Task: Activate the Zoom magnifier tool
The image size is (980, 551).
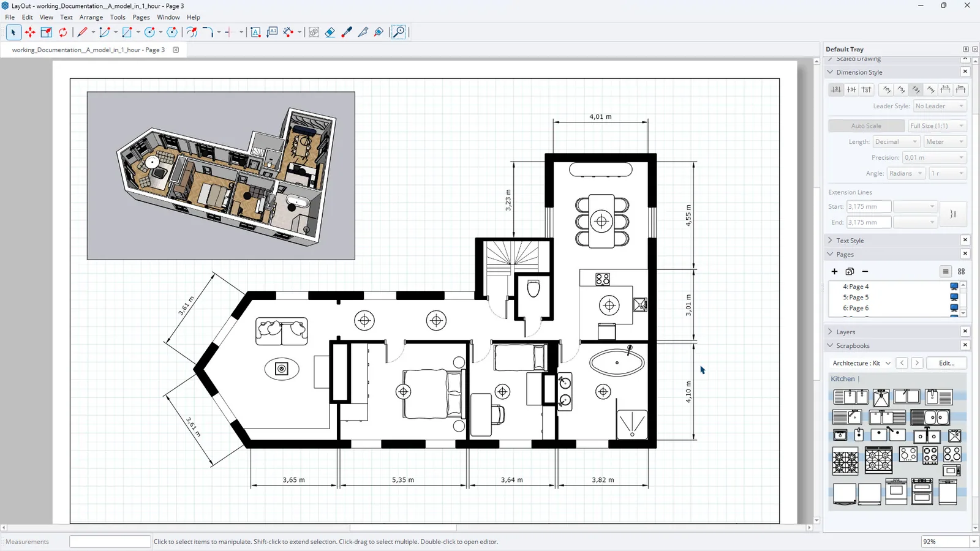Action: (x=399, y=32)
